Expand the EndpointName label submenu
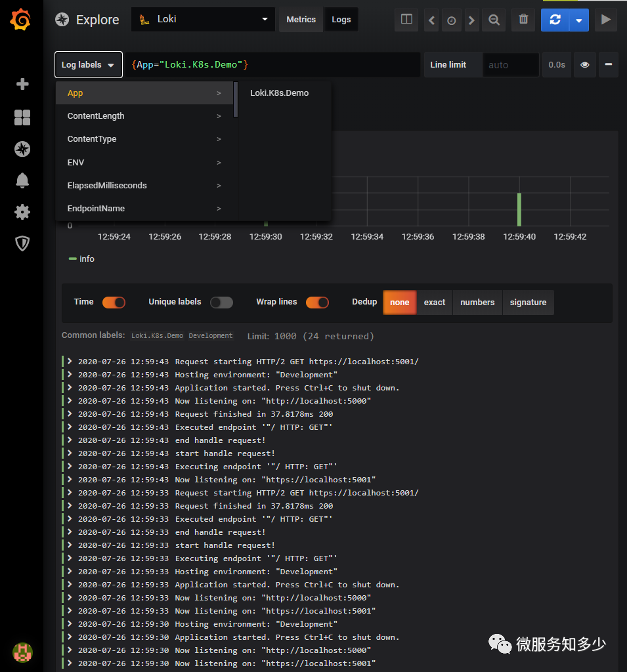Image resolution: width=627 pixels, height=672 pixels. (x=144, y=209)
